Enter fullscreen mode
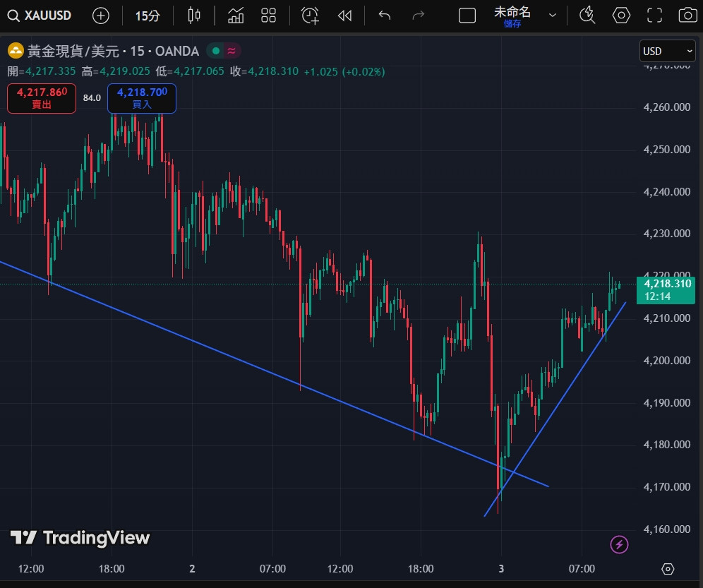Viewport: 703px width, 588px height. tap(654, 16)
